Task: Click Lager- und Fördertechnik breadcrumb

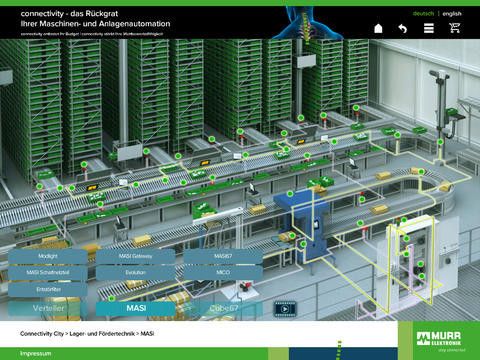Action: 102,333
